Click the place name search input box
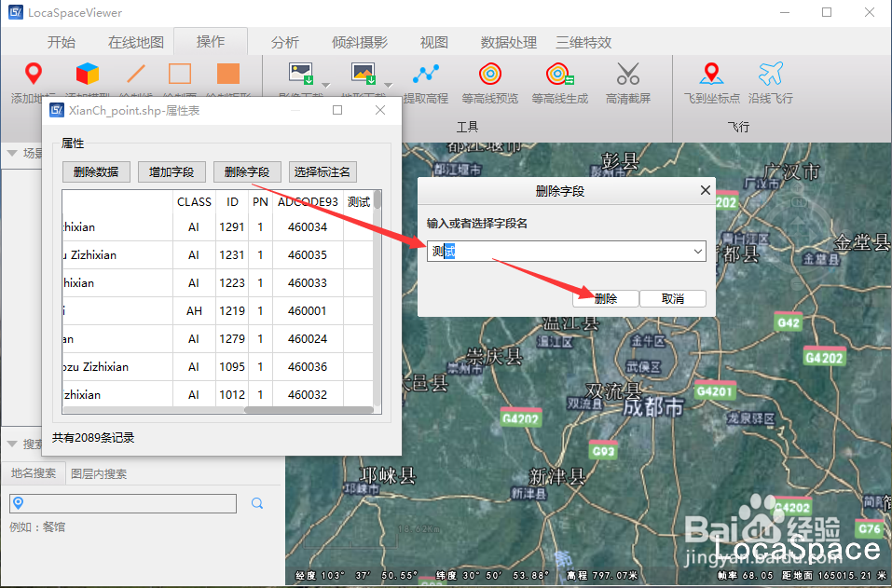 click(123, 503)
